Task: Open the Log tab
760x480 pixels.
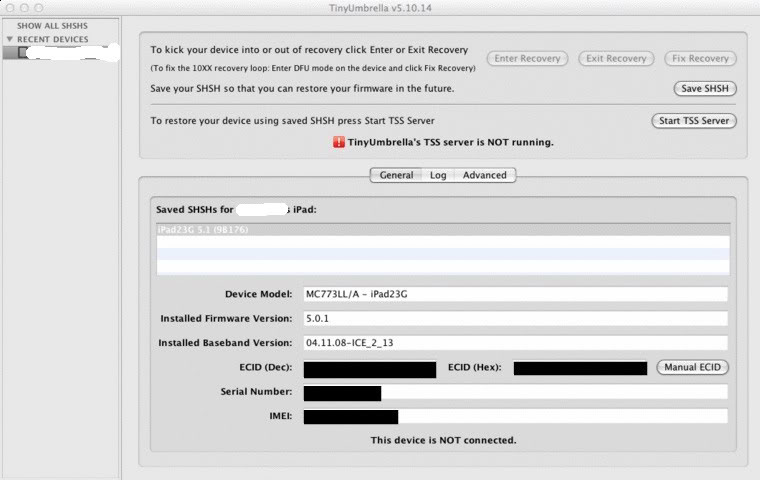Action: [438, 175]
